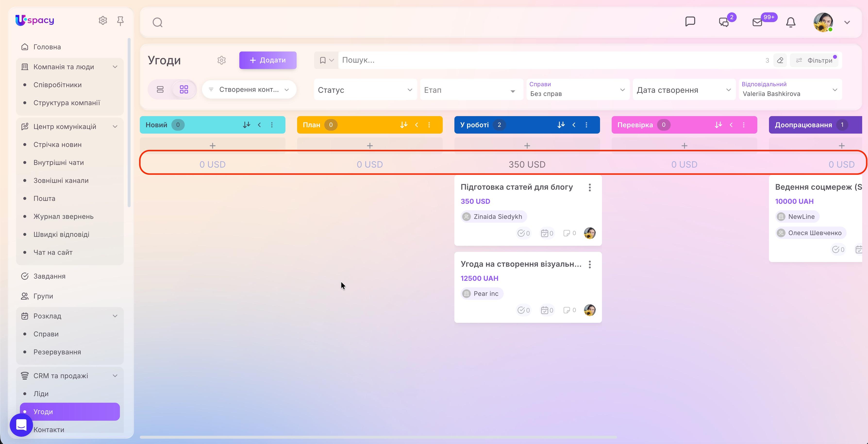Sort the Перевірка column

pyautogui.click(x=718, y=125)
